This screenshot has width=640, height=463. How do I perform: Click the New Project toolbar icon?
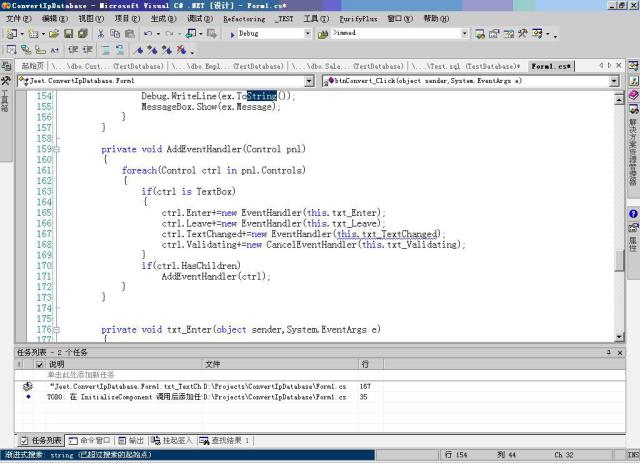(12, 34)
